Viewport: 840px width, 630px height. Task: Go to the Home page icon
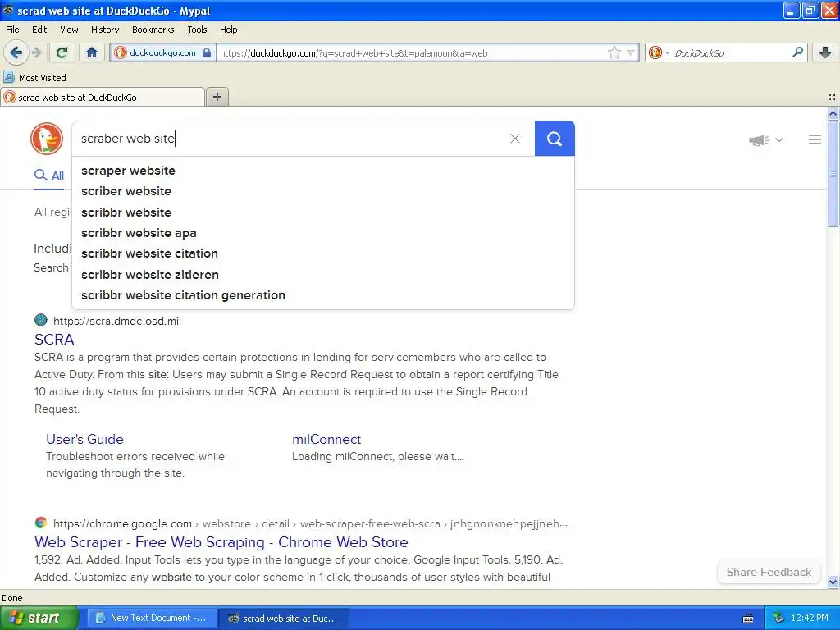(x=92, y=52)
